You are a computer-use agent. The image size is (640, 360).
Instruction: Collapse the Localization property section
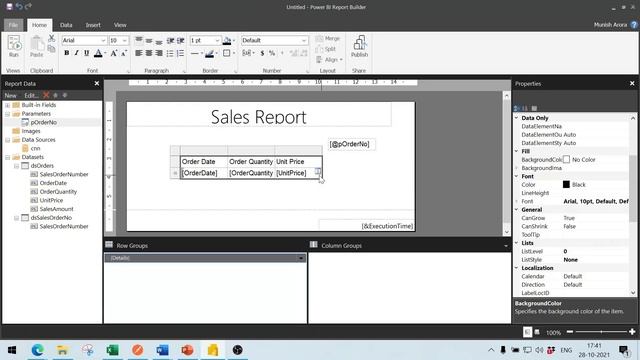517,268
